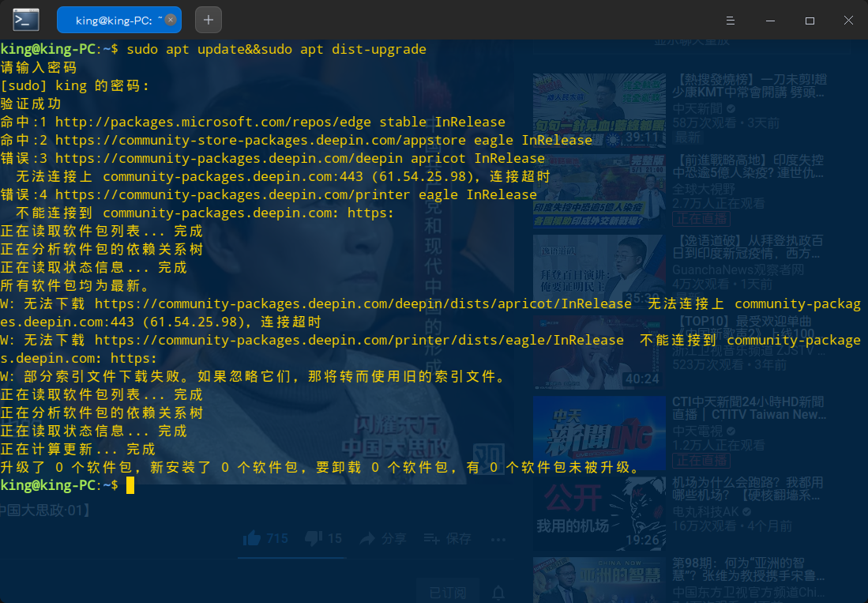
Task: Click the line '不能连接到 community-packages.deepin.com: https:'
Action: 205,213
